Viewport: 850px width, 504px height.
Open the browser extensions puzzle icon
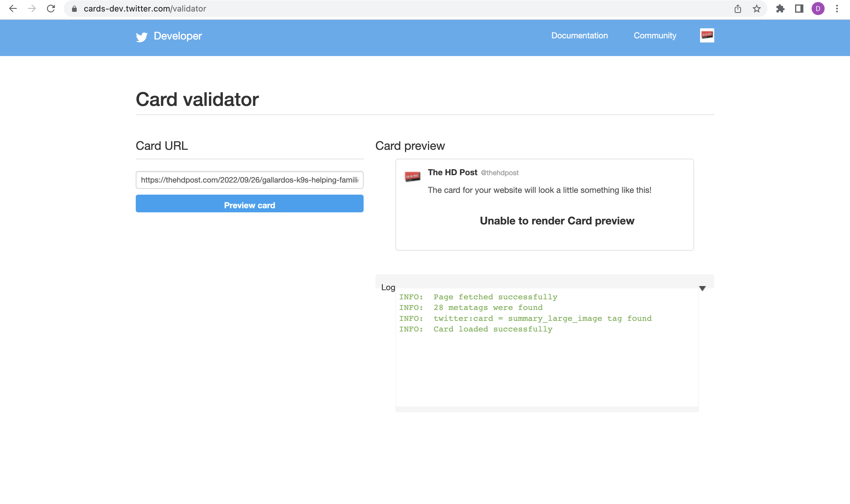780,9
